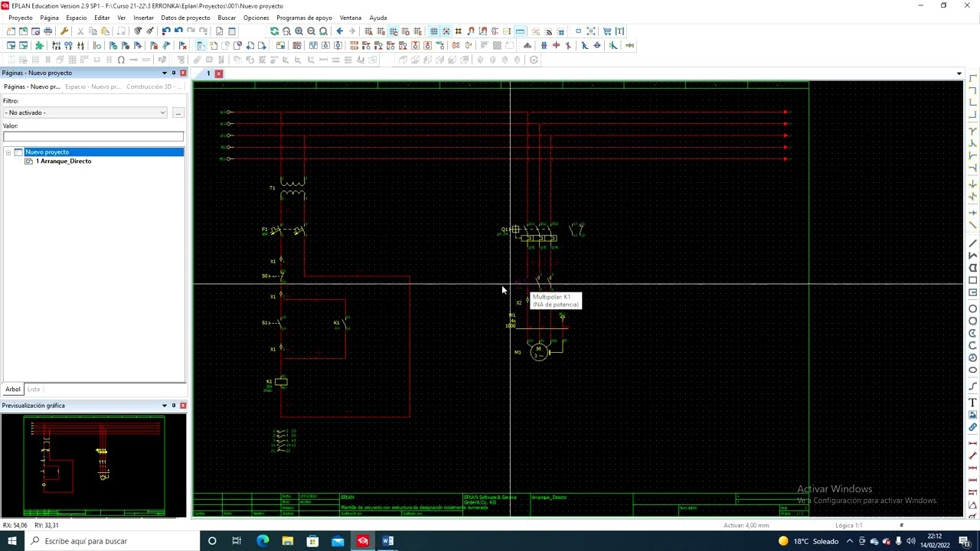
Task: Close the Previsualización gráfica panel
Action: coord(183,406)
